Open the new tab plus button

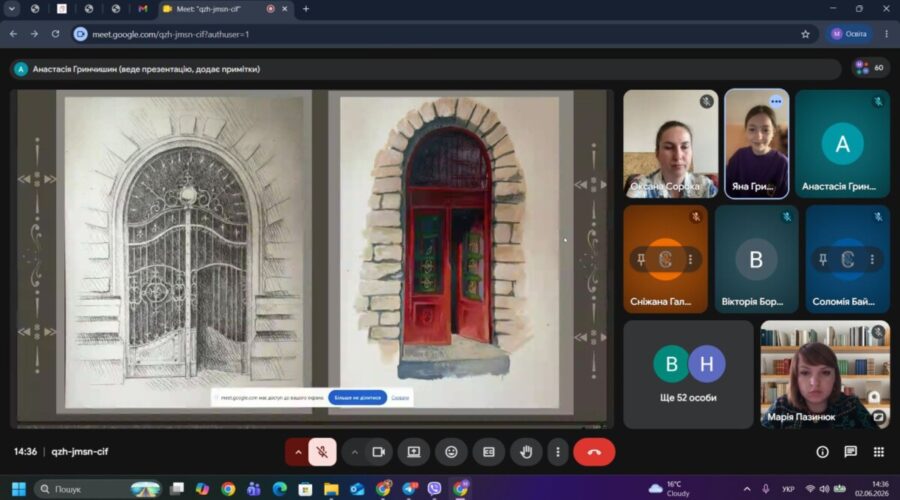tap(305, 9)
